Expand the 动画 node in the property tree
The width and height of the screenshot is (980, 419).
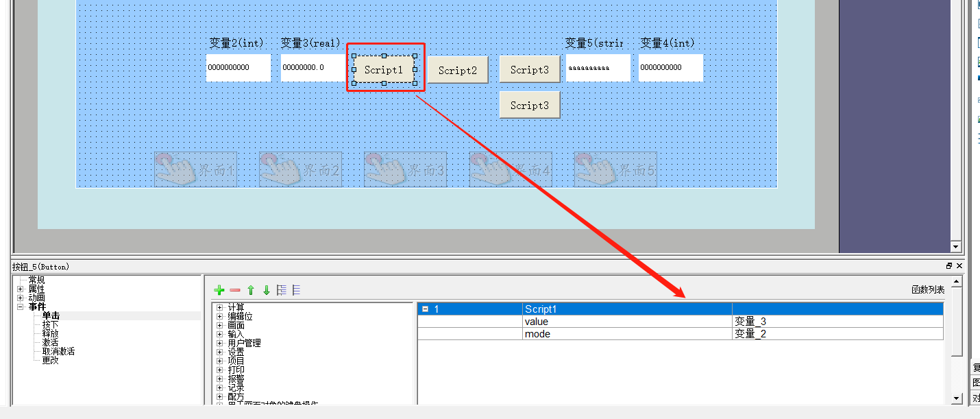pyautogui.click(x=21, y=298)
